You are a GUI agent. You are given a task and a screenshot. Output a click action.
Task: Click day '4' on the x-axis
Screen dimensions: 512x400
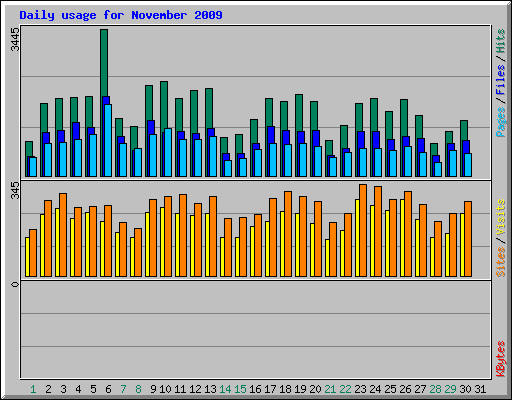(x=78, y=389)
